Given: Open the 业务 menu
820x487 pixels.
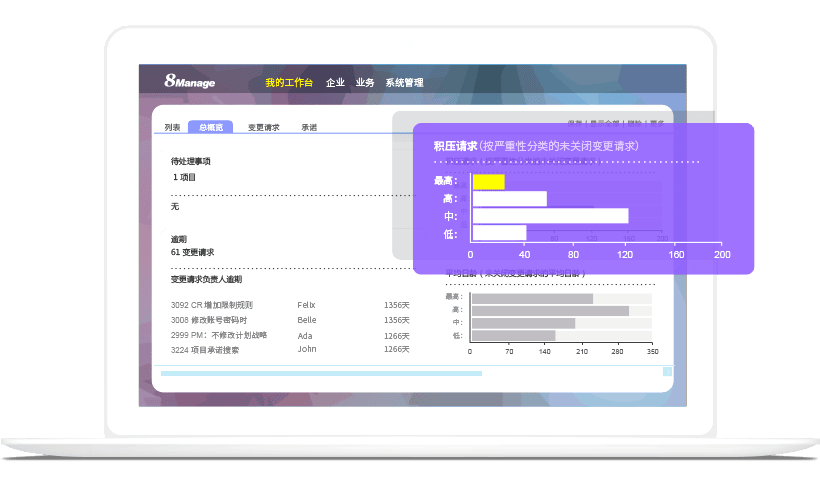Looking at the screenshot, I should point(365,83).
